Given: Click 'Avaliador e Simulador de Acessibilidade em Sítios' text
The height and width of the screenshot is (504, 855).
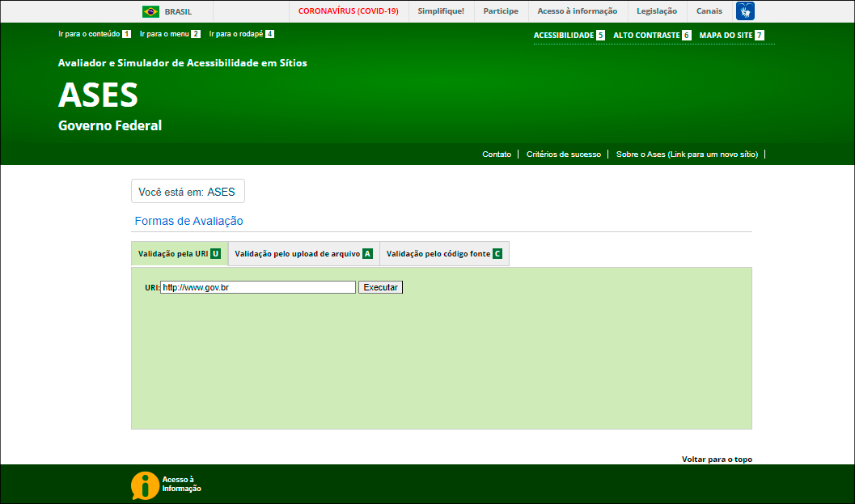Looking at the screenshot, I should (183, 63).
